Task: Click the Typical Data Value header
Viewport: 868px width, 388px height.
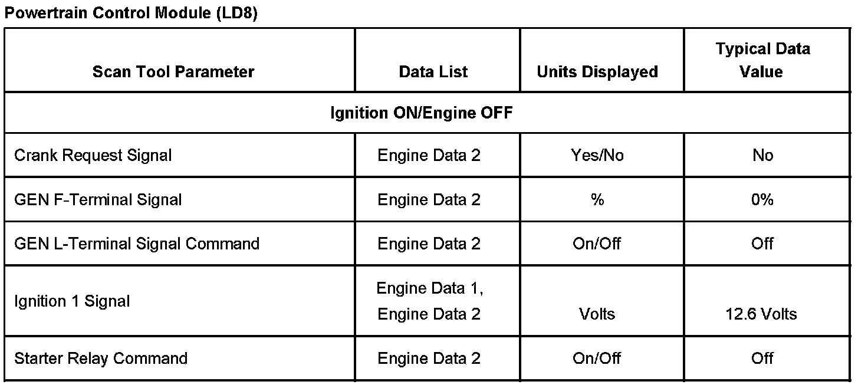Action: click(762, 60)
